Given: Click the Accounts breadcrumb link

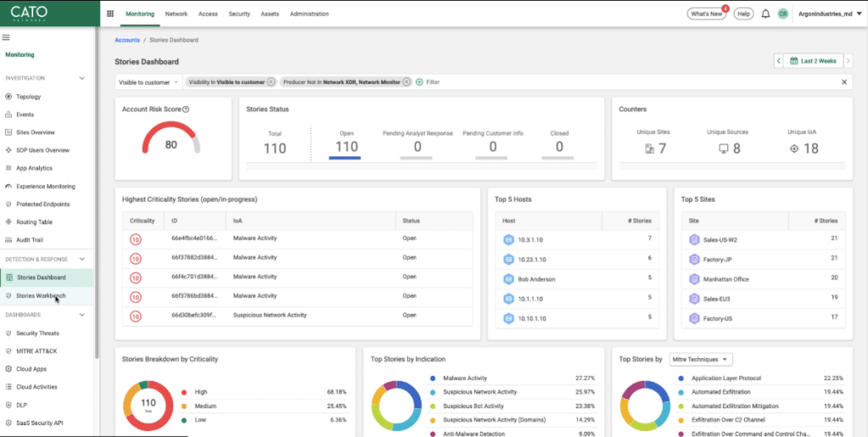Looking at the screenshot, I should [x=127, y=40].
